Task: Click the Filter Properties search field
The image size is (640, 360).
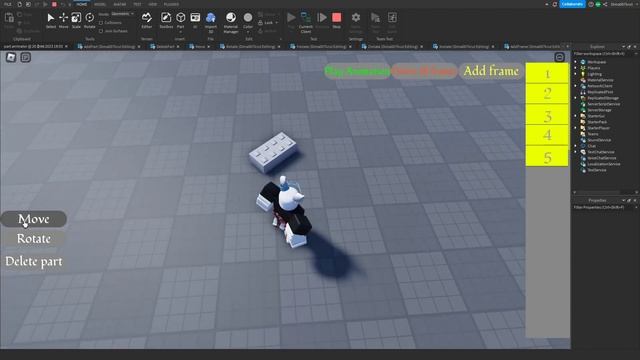Action: tap(605, 207)
